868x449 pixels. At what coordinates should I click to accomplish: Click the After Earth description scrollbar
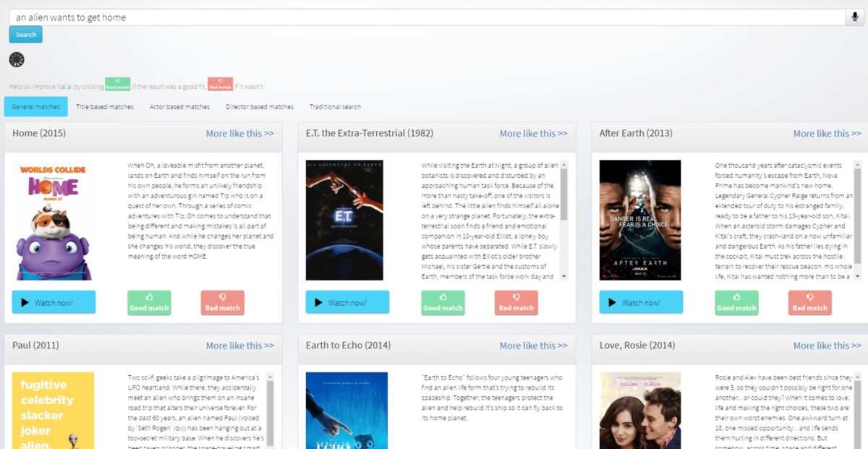point(858,221)
